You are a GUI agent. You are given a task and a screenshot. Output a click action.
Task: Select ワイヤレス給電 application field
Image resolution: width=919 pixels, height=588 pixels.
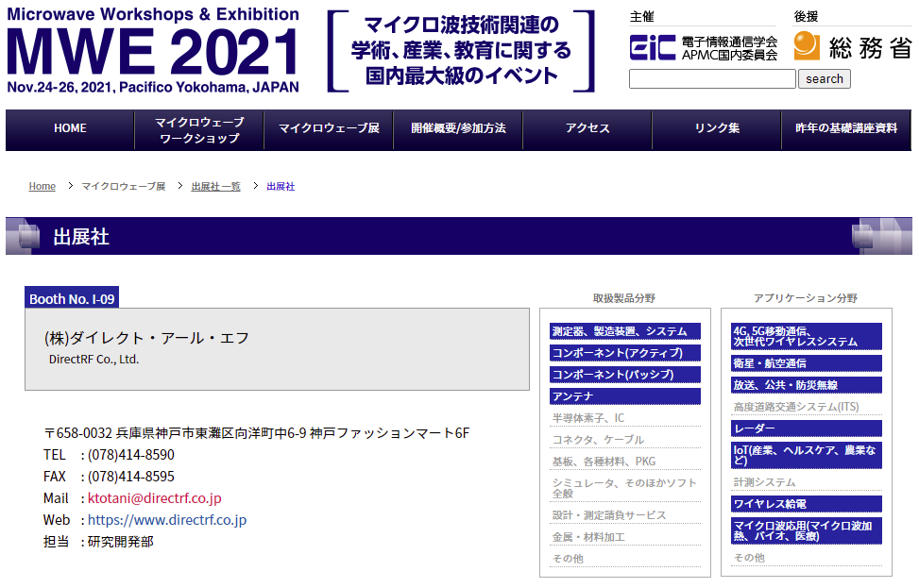[x=807, y=504]
